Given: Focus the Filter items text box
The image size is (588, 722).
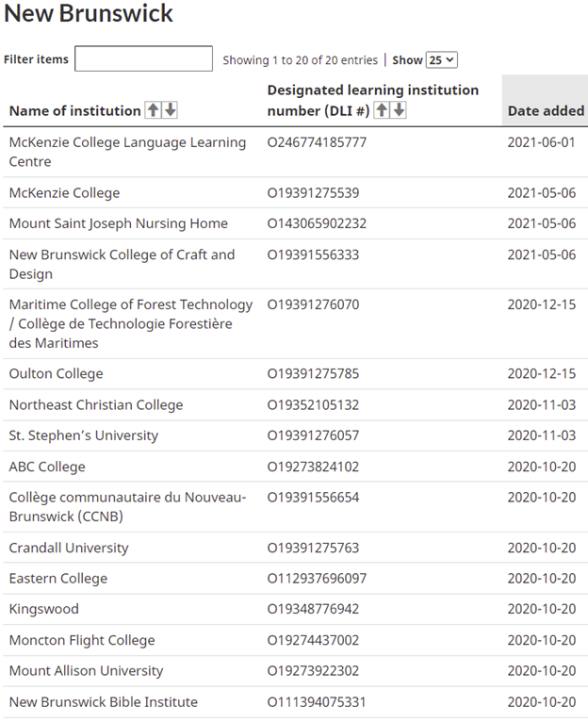Looking at the screenshot, I should click(x=143, y=59).
